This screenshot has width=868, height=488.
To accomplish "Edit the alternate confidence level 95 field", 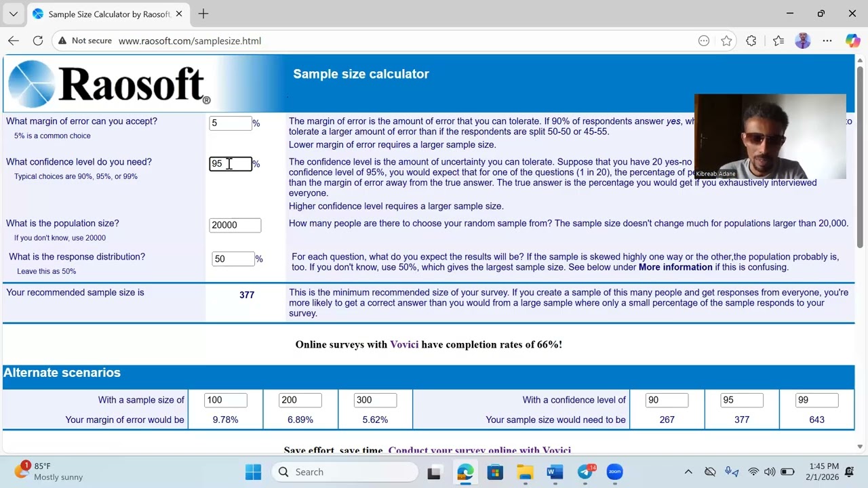I will point(742,400).
